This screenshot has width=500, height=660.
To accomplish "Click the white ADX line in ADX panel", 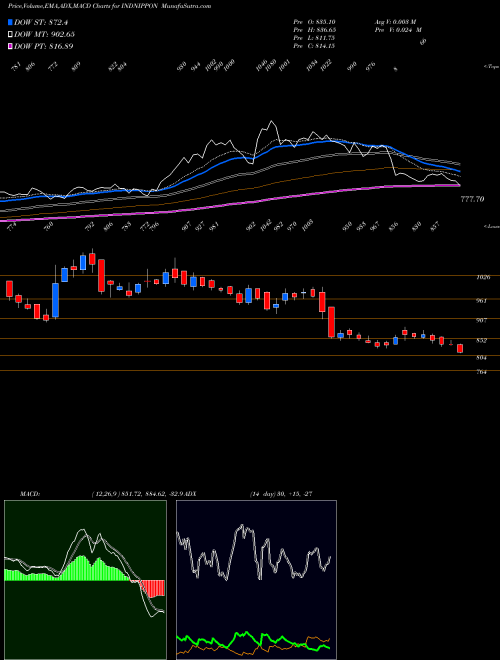I will (x=254, y=552).
